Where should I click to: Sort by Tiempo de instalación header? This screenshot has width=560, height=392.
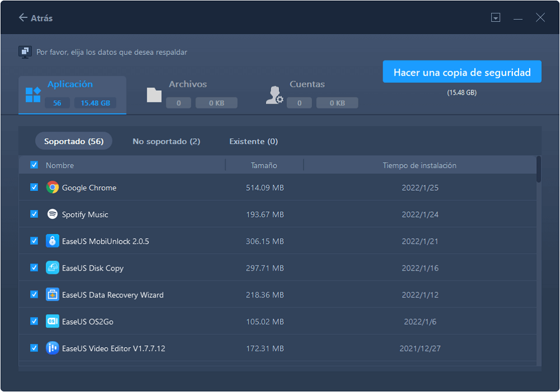point(419,165)
